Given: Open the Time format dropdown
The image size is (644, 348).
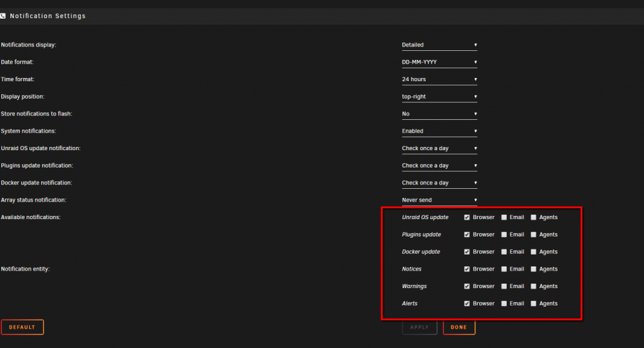Looking at the screenshot, I should (439, 79).
